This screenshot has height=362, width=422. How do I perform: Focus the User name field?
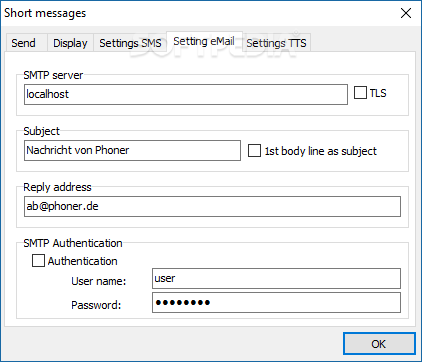point(276,278)
